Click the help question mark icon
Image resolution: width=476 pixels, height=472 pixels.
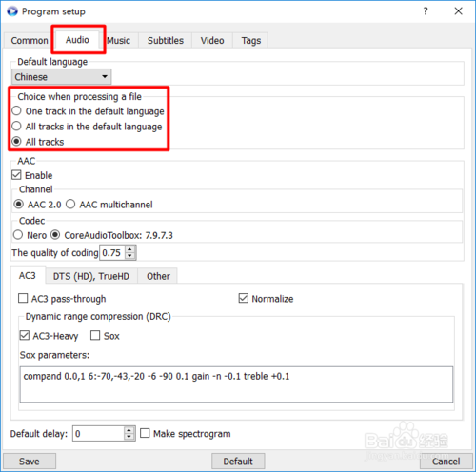tap(426, 11)
